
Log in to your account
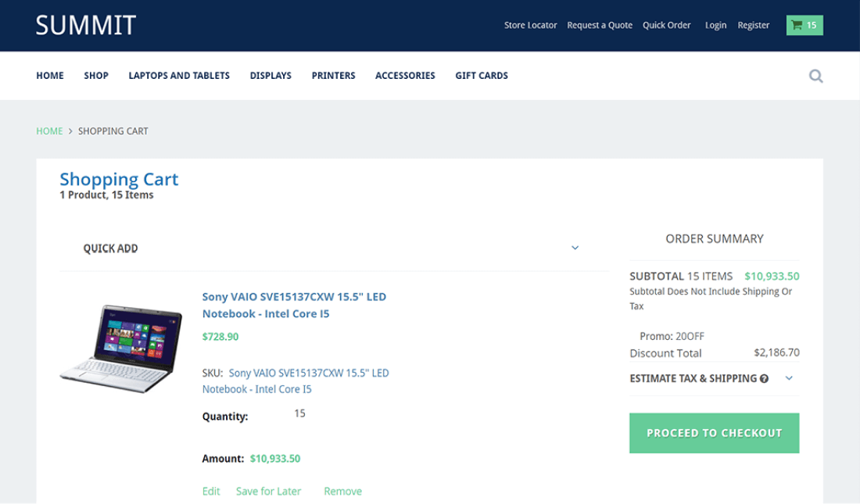715,24
